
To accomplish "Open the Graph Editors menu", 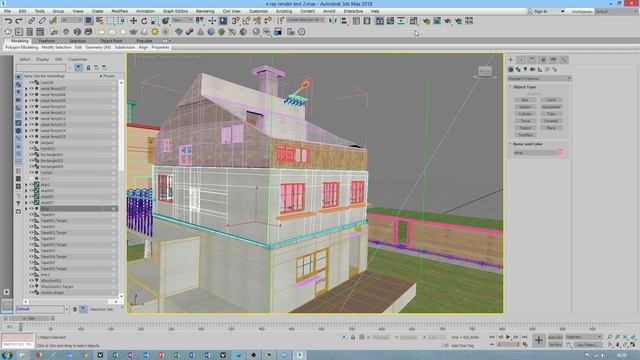I will 176,11.
